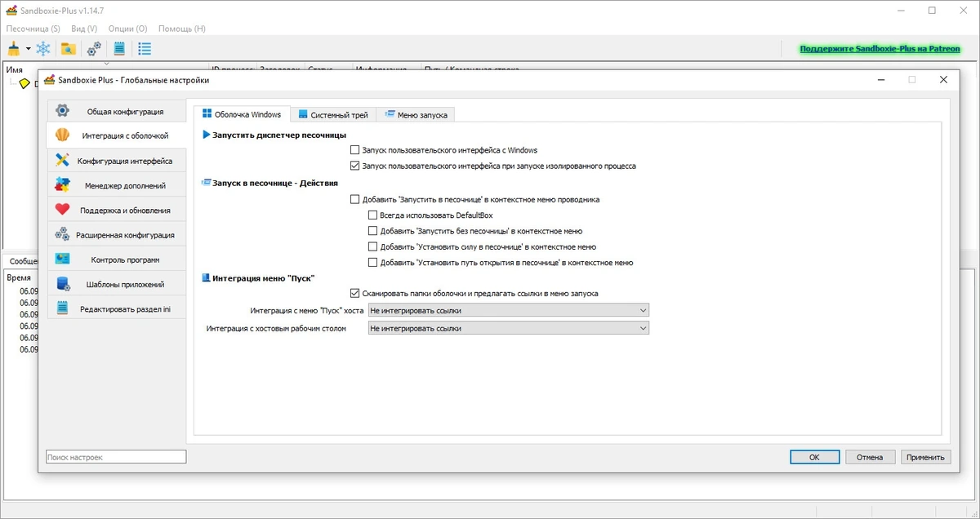Open Поддержите Sandboxie-Plus на Patreon link

[x=880, y=49]
